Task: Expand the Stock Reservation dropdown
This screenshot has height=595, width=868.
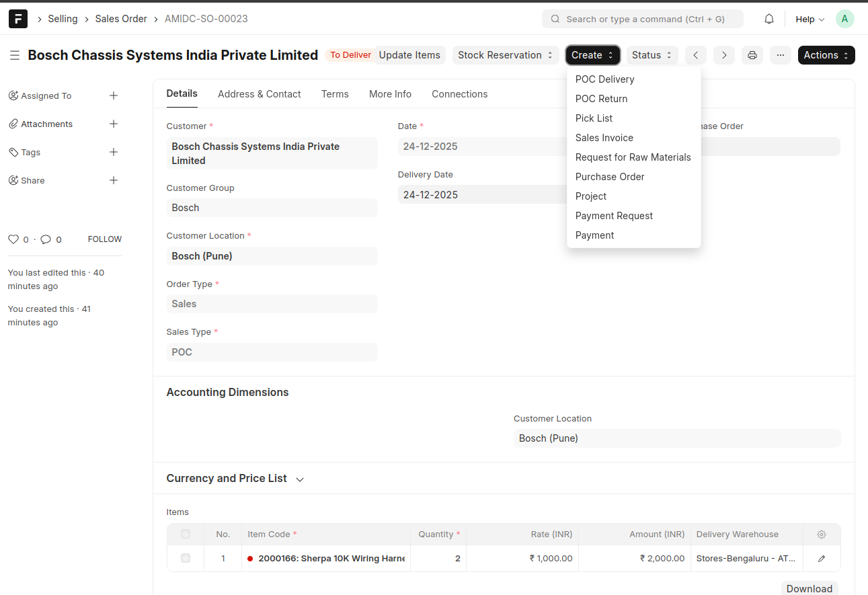Action: (x=505, y=55)
